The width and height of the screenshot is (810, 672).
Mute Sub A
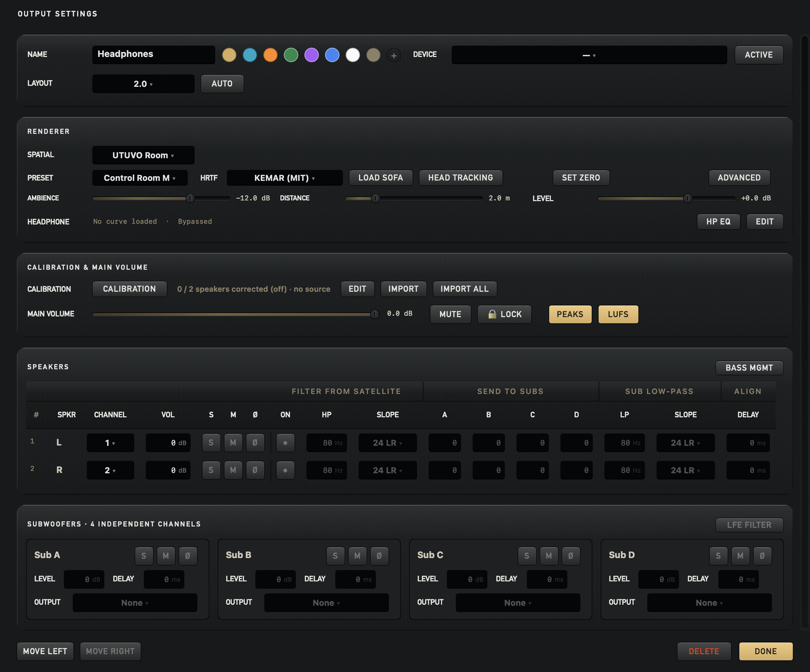click(x=166, y=556)
